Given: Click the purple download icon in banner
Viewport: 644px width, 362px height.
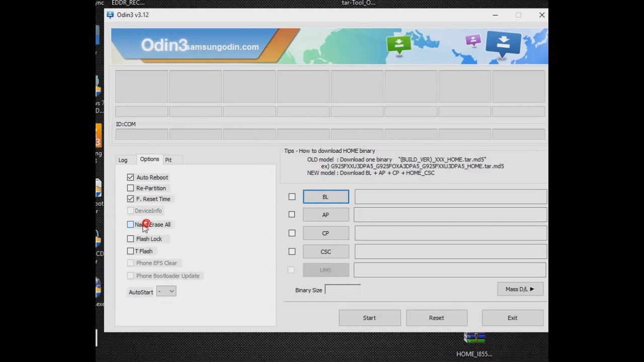Looking at the screenshot, I should pos(473,41).
